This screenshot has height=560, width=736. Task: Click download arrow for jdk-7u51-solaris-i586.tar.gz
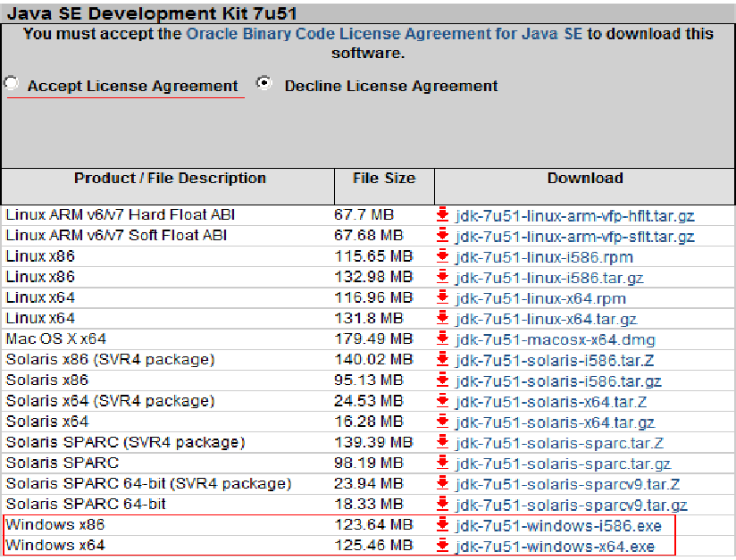point(442,380)
